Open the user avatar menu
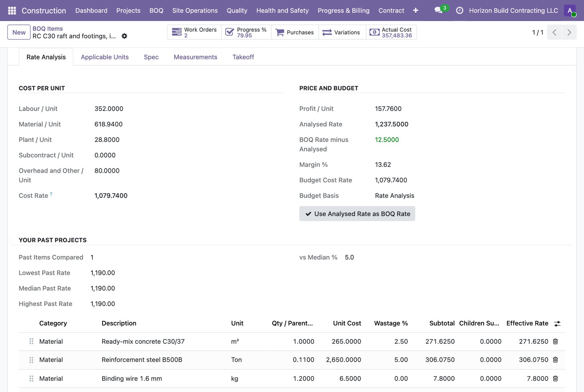The image size is (584, 392). click(x=570, y=11)
